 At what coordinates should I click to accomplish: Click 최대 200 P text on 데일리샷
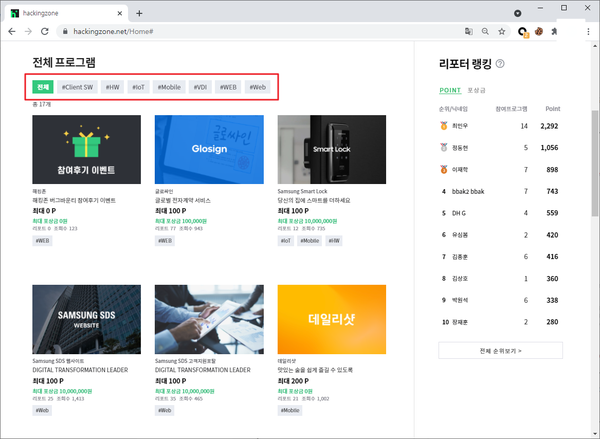(x=293, y=381)
